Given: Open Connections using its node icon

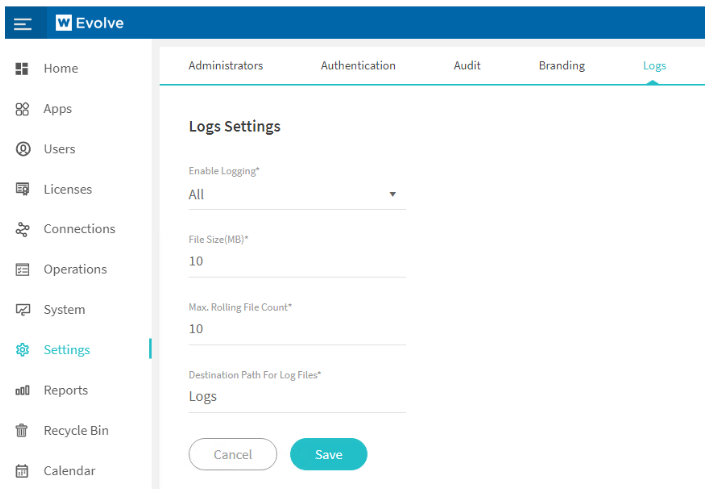Looking at the screenshot, I should [x=22, y=229].
